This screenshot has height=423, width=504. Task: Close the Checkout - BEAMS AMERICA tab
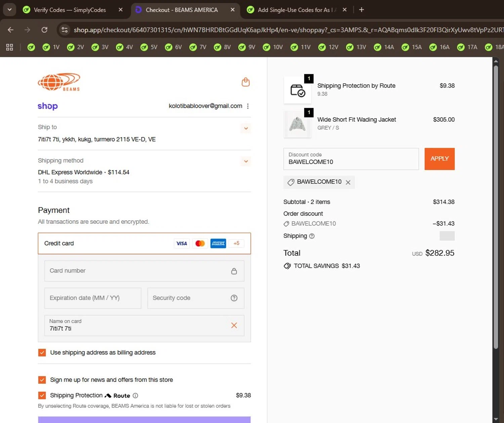233,10
